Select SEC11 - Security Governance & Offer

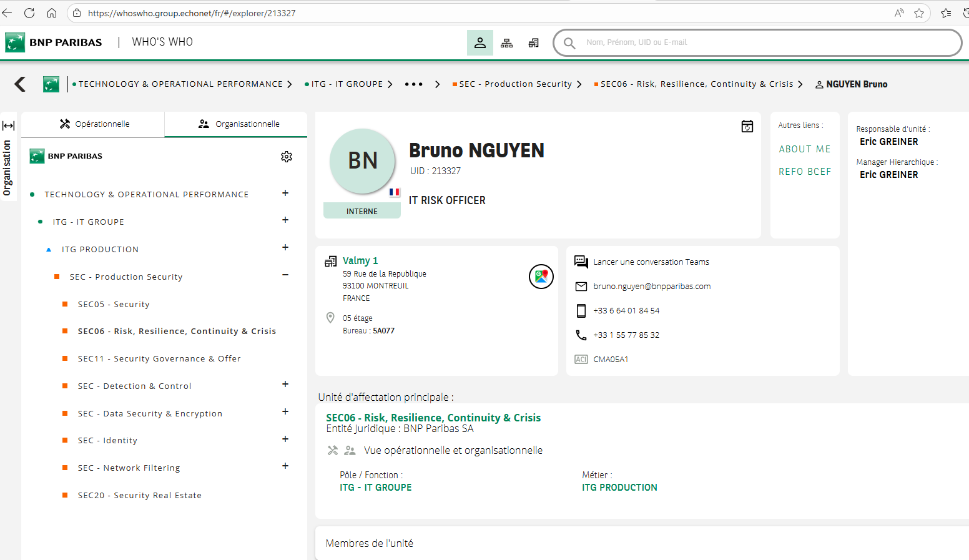(x=159, y=359)
